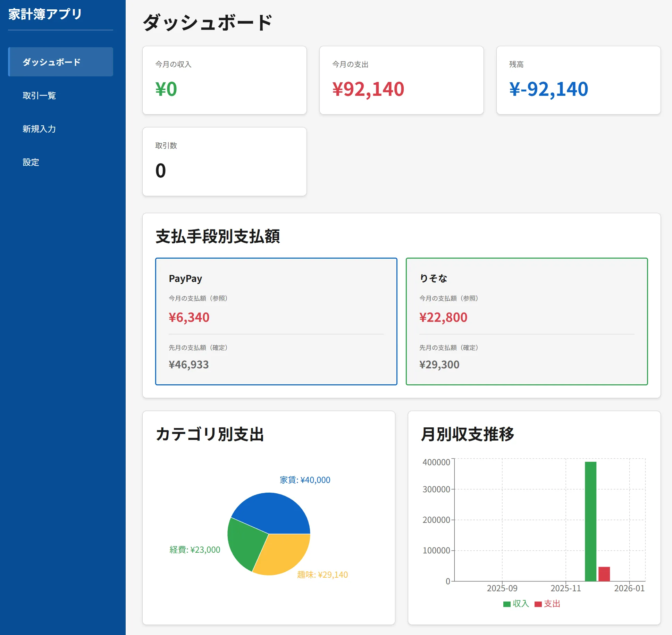The image size is (672, 635).
Task: Click the tall green income bar
Action: tap(590, 521)
